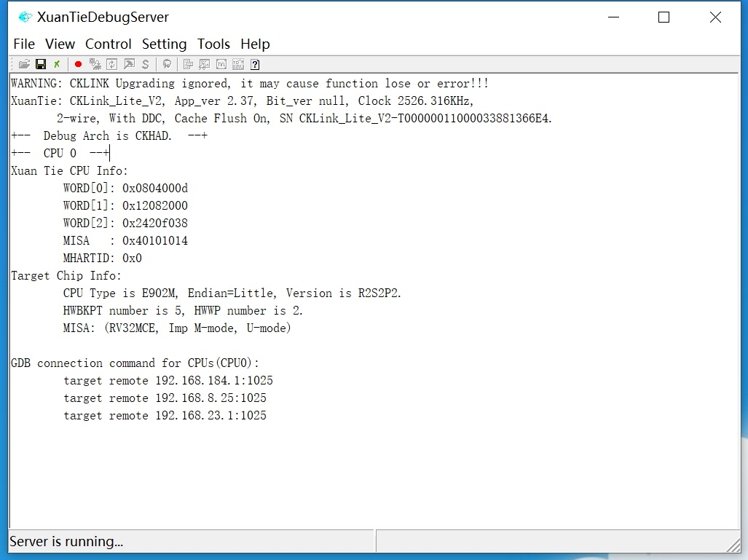
Task: Click the 'CPU Type is E902M' line
Action: [x=232, y=293]
